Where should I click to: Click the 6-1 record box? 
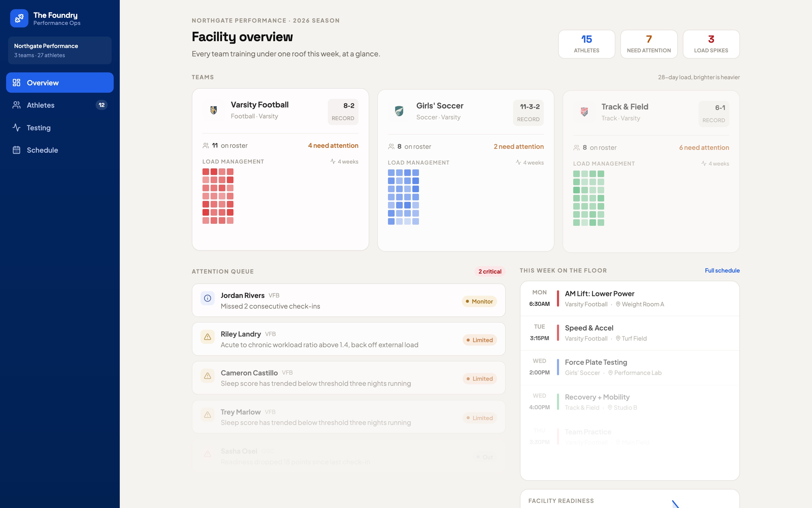[714, 114]
